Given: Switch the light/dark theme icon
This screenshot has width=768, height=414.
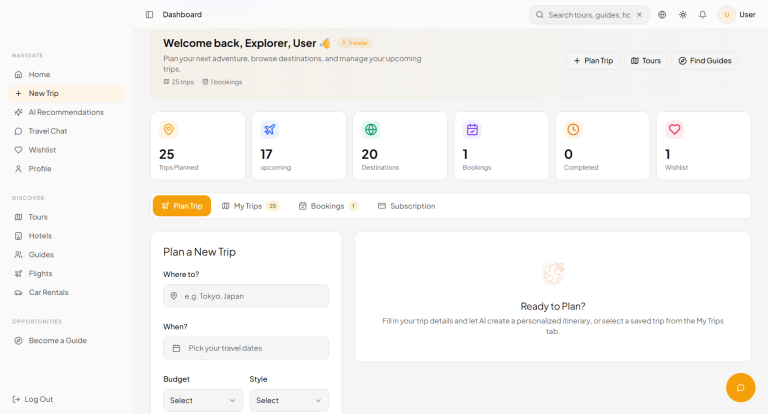Looking at the screenshot, I should point(683,15).
